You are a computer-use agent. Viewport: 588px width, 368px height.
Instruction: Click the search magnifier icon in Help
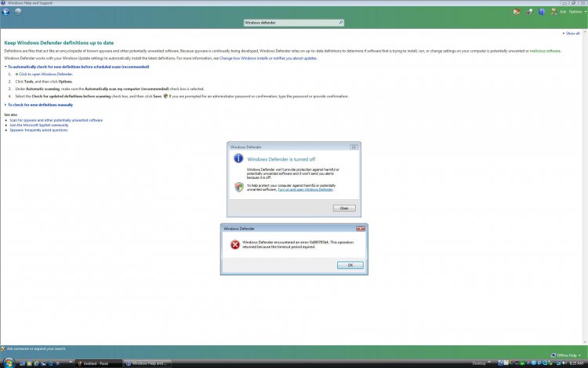click(340, 23)
